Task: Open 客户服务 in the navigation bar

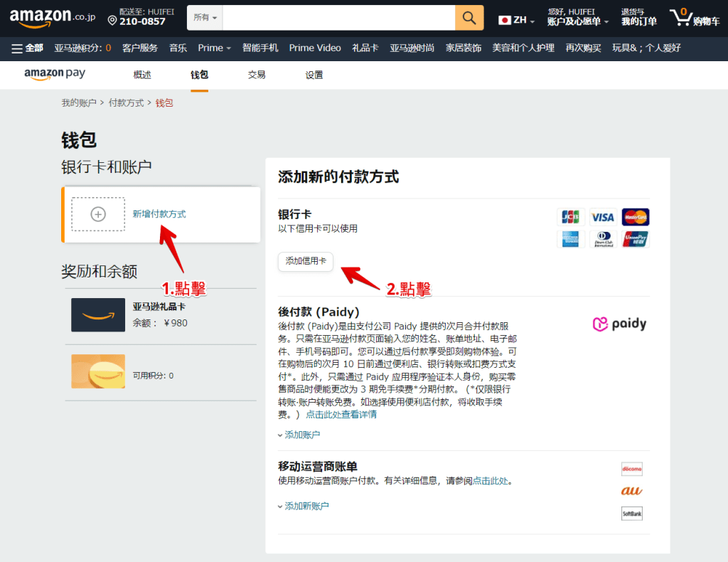Action: point(140,48)
